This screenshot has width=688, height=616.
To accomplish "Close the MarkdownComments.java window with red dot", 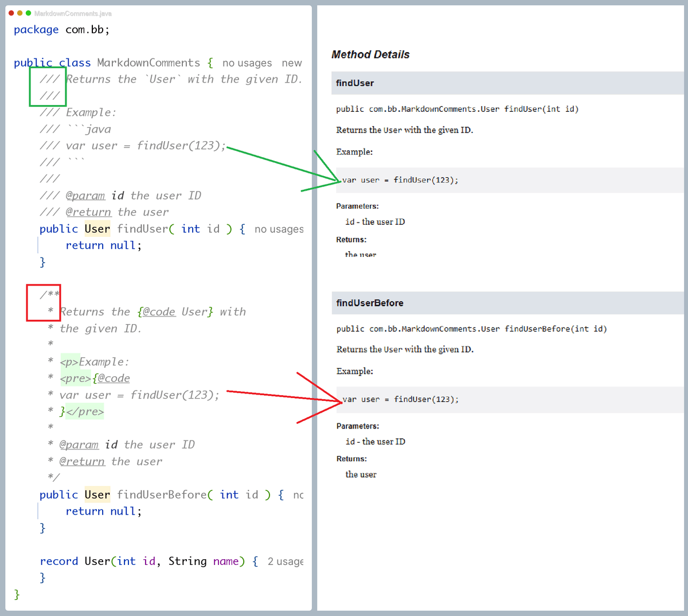I will tap(11, 13).
